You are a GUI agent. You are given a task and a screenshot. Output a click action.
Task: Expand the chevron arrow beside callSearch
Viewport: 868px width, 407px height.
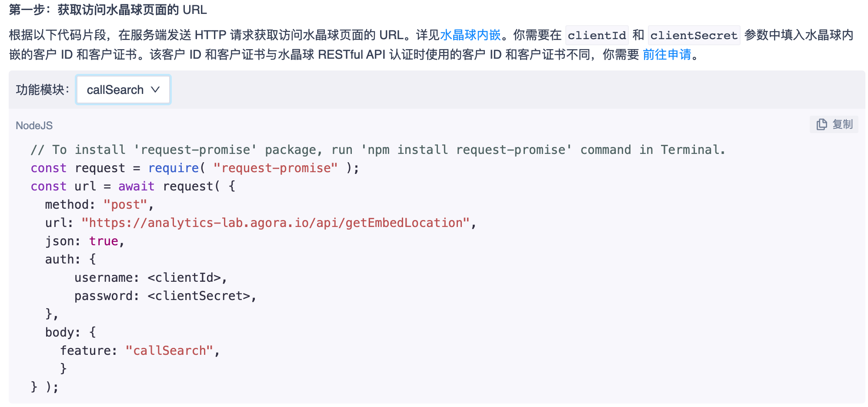click(x=155, y=90)
